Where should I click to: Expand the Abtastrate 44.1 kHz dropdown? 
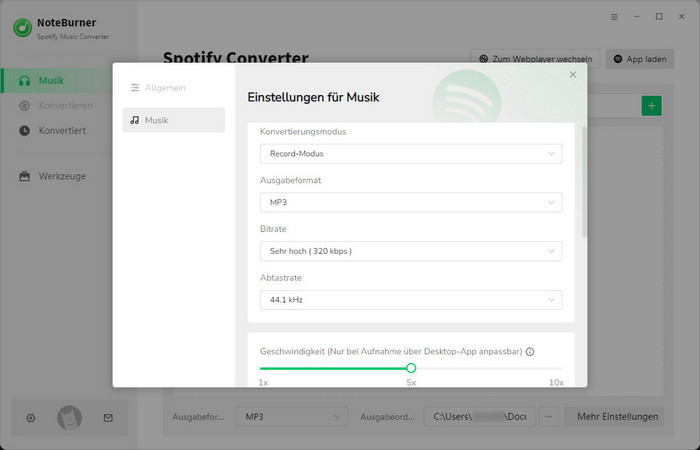tap(411, 300)
